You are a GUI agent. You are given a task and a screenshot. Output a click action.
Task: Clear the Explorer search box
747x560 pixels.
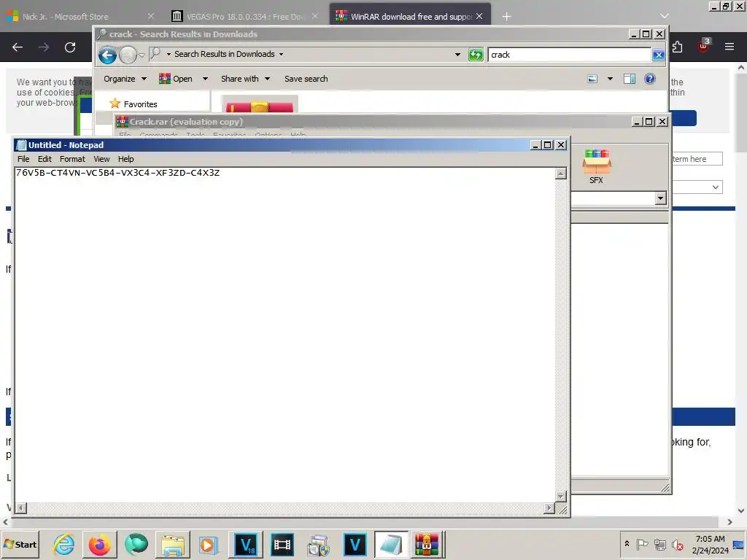[659, 55]
